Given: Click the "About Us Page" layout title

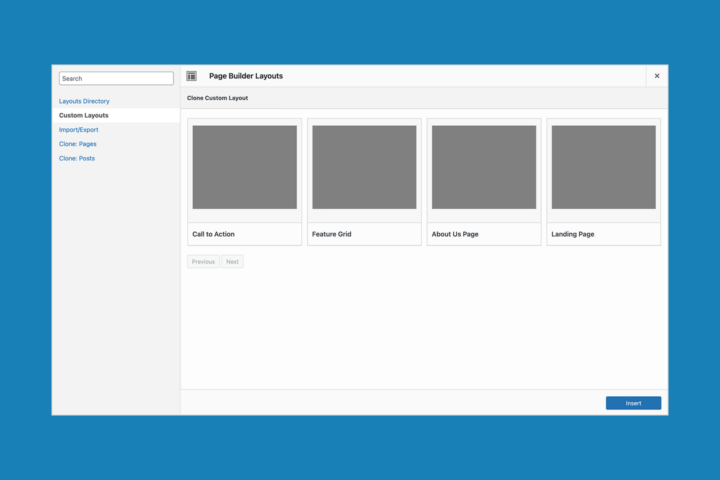Looking at the screenshot, I should point(455,234).
